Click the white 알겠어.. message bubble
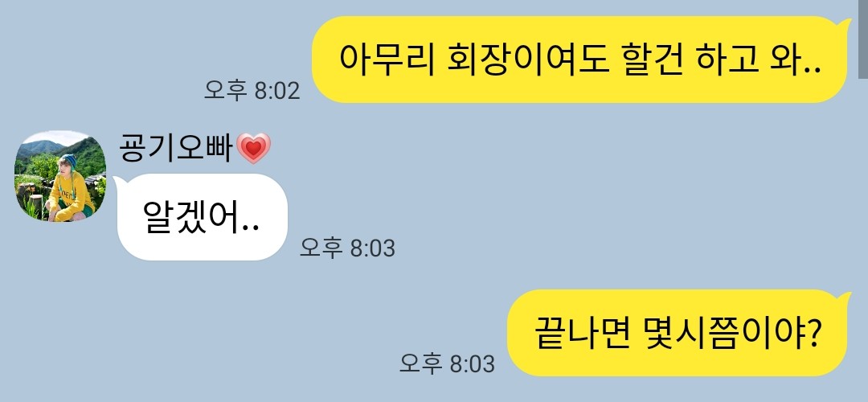 203,217
